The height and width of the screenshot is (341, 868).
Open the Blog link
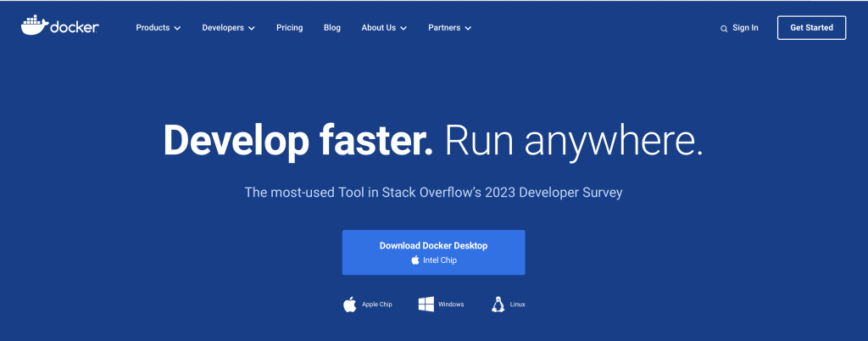(x=332, y=28)
